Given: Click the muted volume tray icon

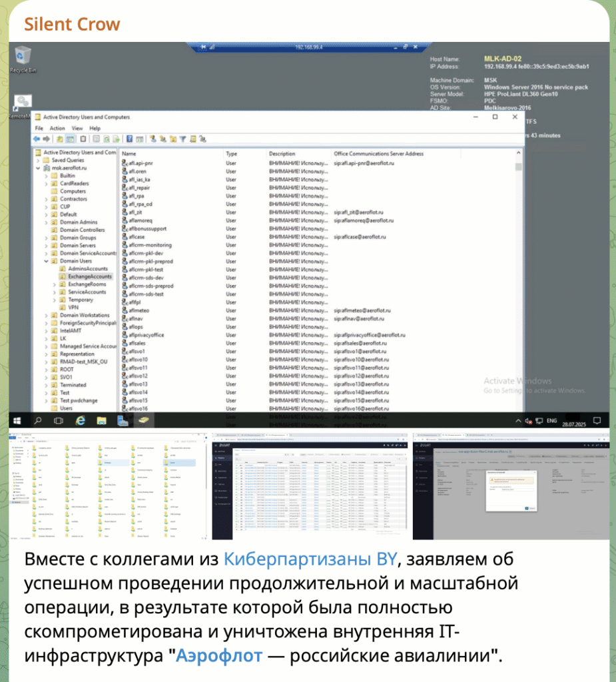Looking at the screenshot, I should 529,421.
